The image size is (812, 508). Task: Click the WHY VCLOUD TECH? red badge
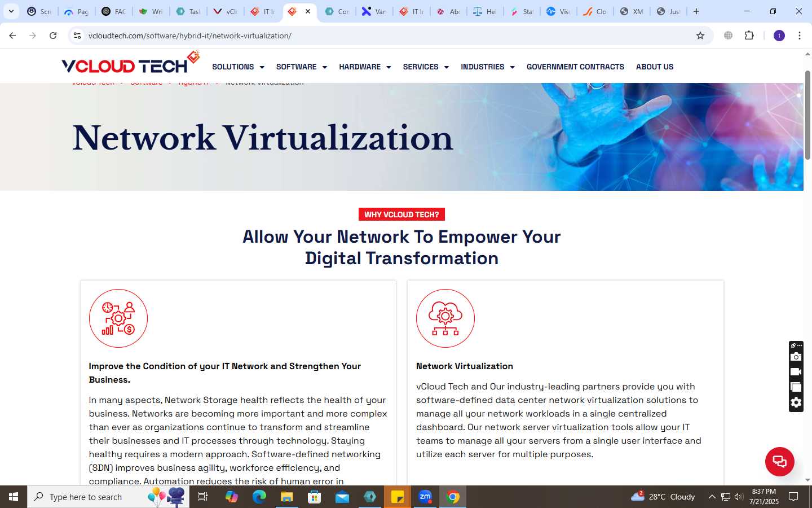[x=401, y=214]
